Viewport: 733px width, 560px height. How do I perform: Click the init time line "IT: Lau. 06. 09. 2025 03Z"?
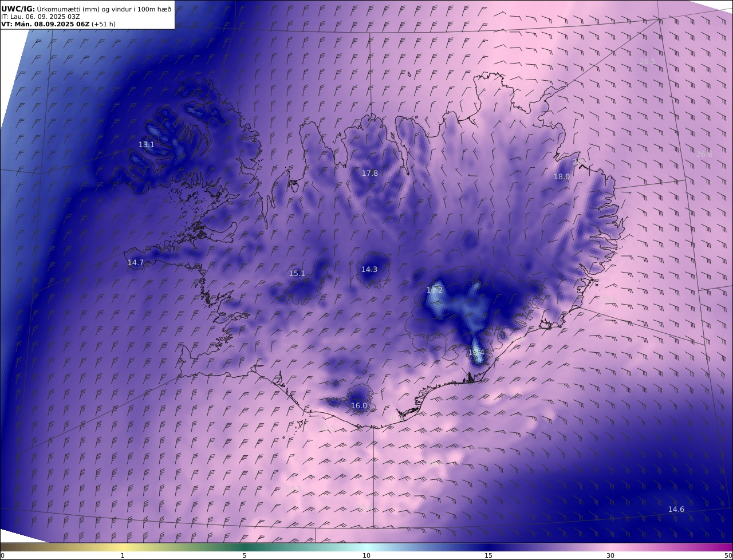pos(41,17)
